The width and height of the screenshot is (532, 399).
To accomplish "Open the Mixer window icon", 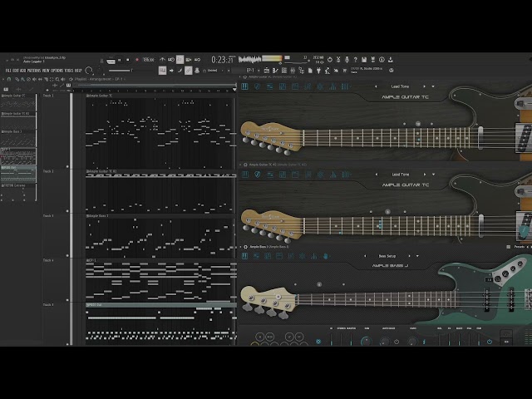I will click(293, 71).
